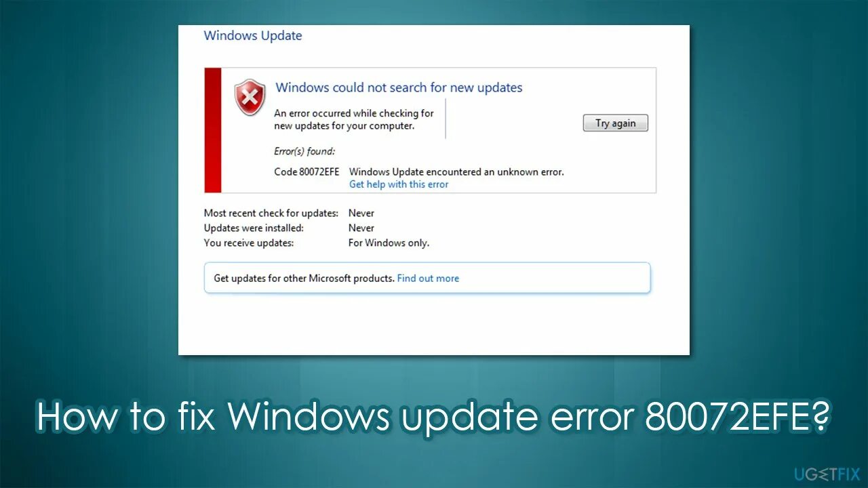This screenshot has width=868, height=488.
Task: Click the "Try again" button
Action: 615,123
